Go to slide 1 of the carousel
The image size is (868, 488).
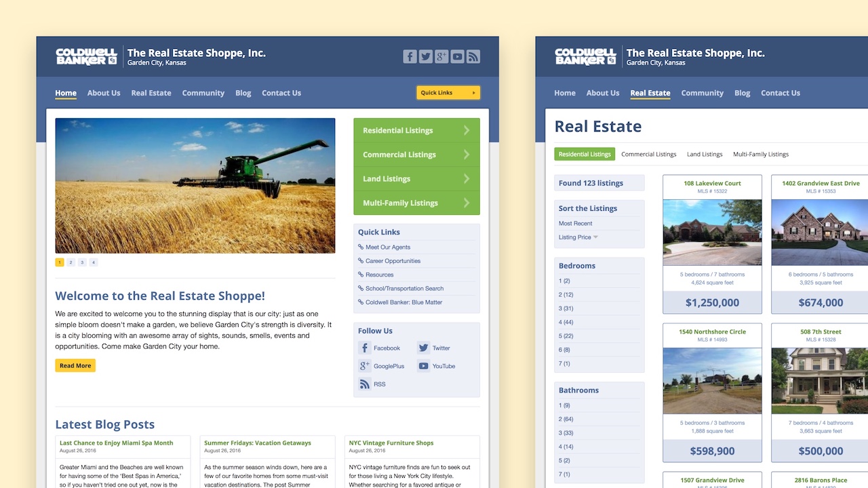pos(60,262)
